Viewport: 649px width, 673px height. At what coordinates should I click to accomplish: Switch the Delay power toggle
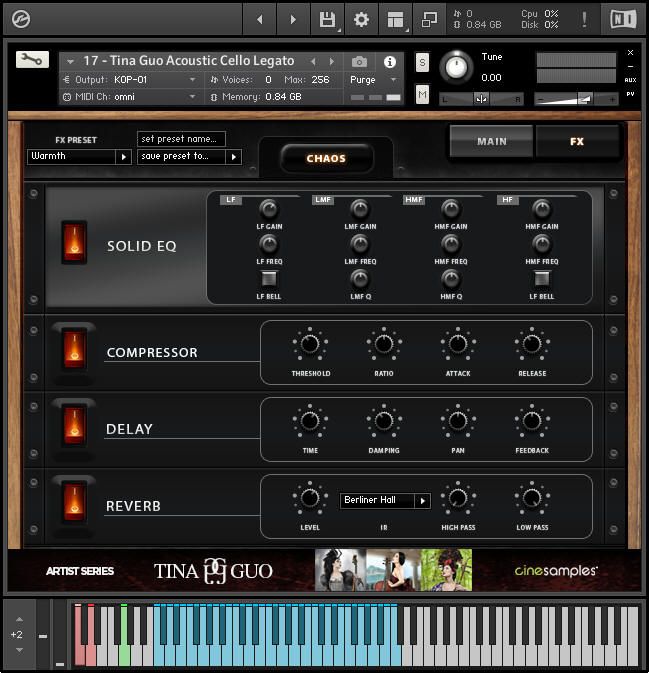(x=74, y=425)
